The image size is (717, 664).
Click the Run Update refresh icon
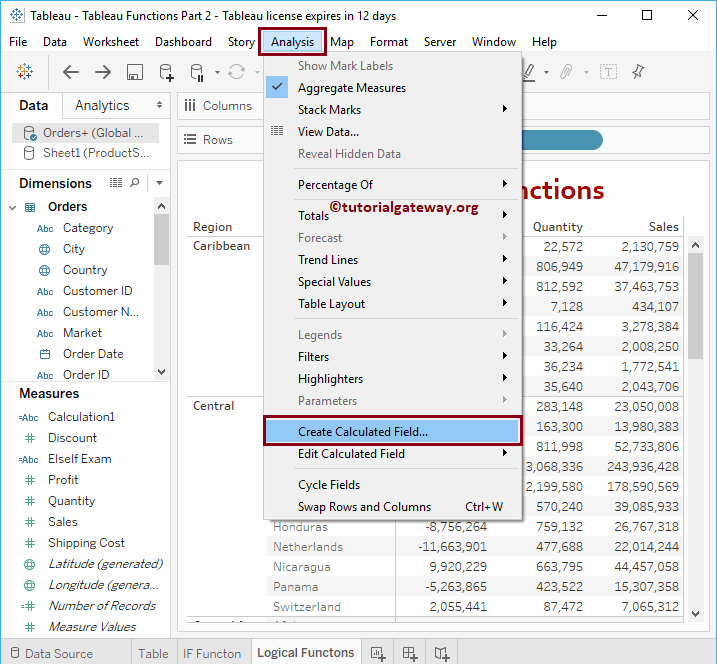[x=236, y=72]
